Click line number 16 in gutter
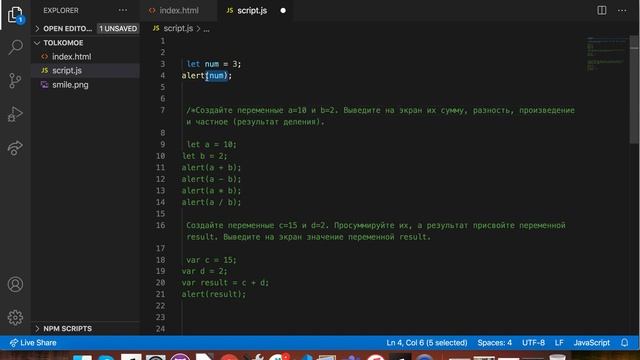640x360 pixels. pyautogui.click(x=161, y=225)
